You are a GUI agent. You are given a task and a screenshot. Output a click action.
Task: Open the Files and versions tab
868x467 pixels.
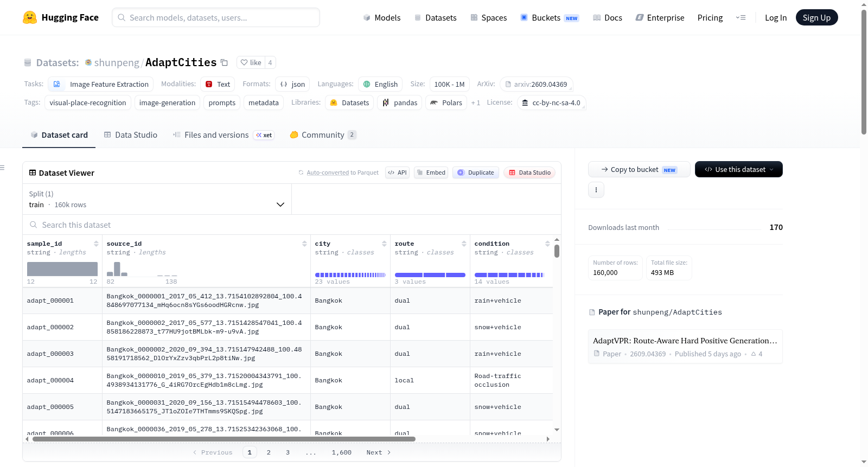[224, 135]
